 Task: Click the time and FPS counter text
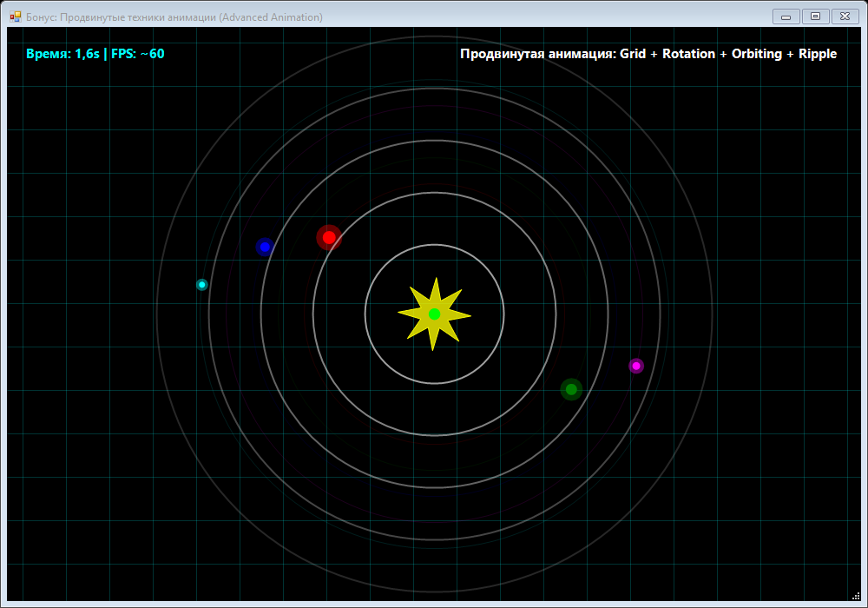point(95,54)
